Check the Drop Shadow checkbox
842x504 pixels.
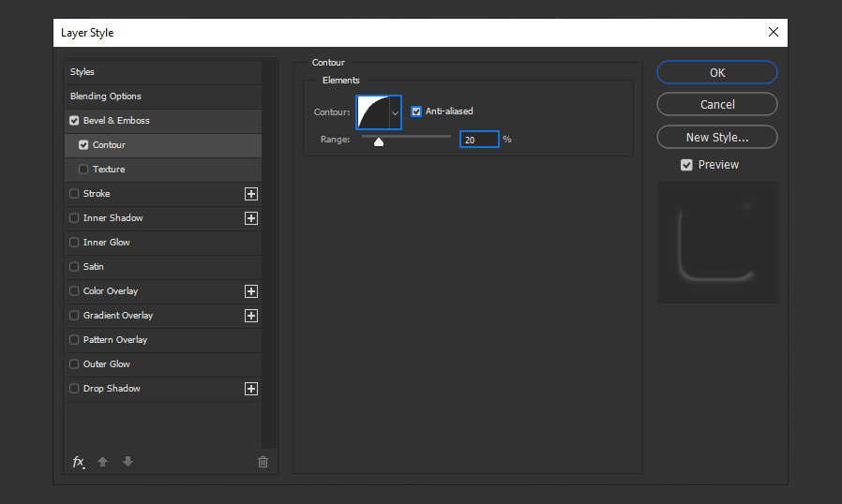(x=74, y=389)
